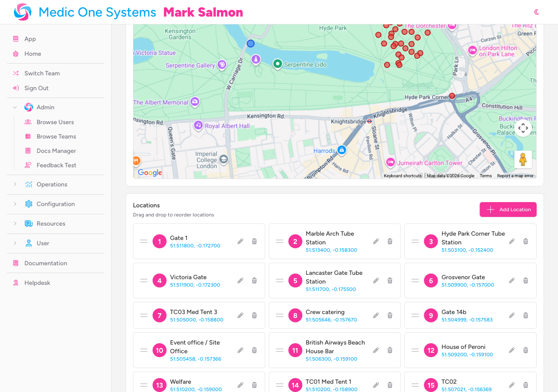
Task: Delete Marble Arch Tube Station via trash icon
Action: click(389, 241)
